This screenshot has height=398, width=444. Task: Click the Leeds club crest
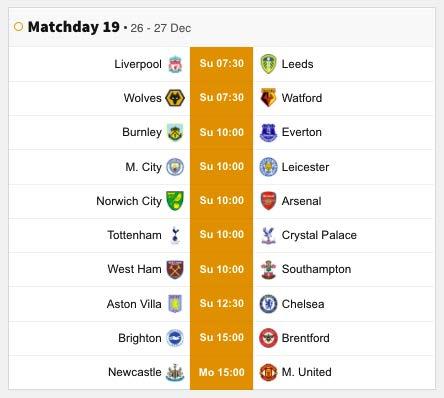[x=268, y=64]
